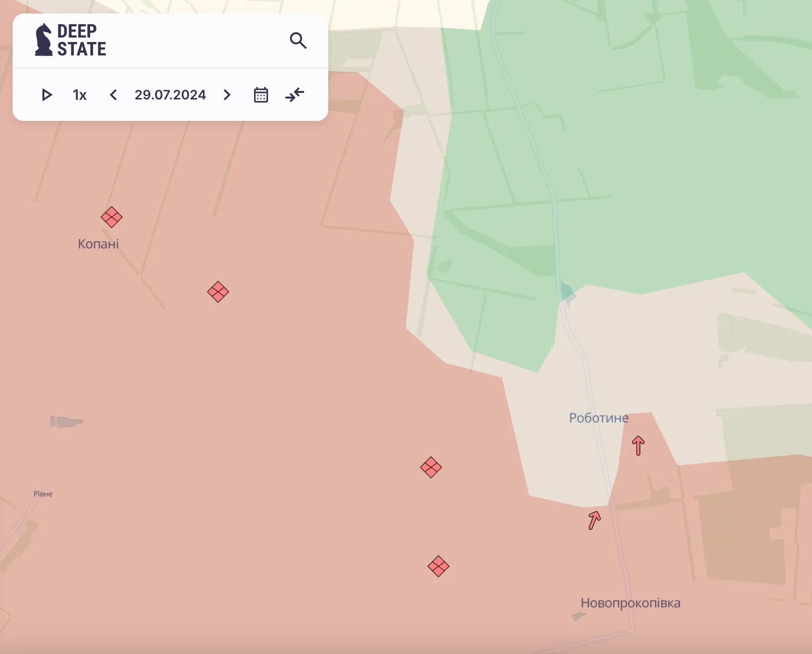This screenshot has width=812, height=654.
Task: Click the Рівне village label
Action: tap(43, 494)
